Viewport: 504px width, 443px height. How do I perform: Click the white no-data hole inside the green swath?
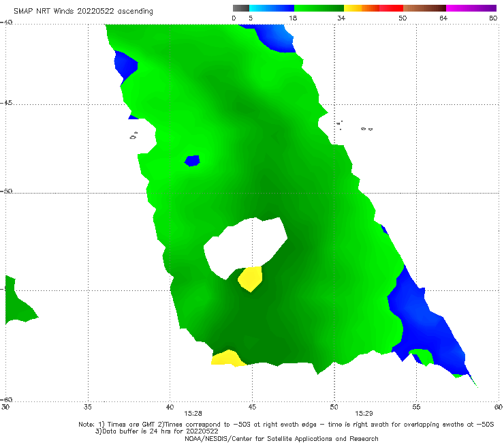tap(245, 246)
